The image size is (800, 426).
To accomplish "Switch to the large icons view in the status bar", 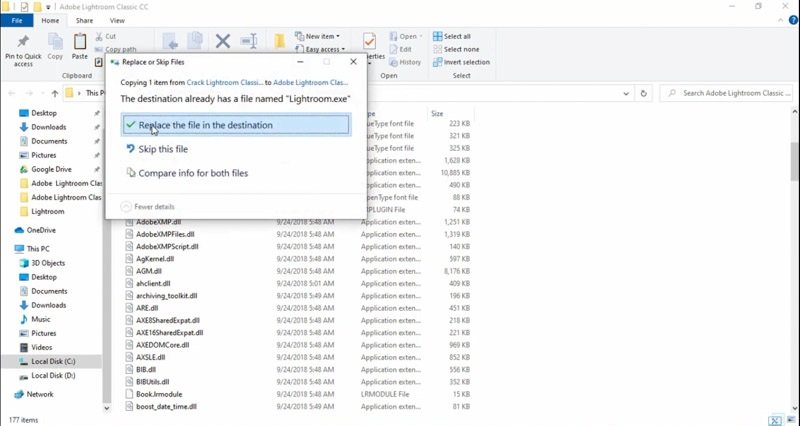I will [789, 420].
